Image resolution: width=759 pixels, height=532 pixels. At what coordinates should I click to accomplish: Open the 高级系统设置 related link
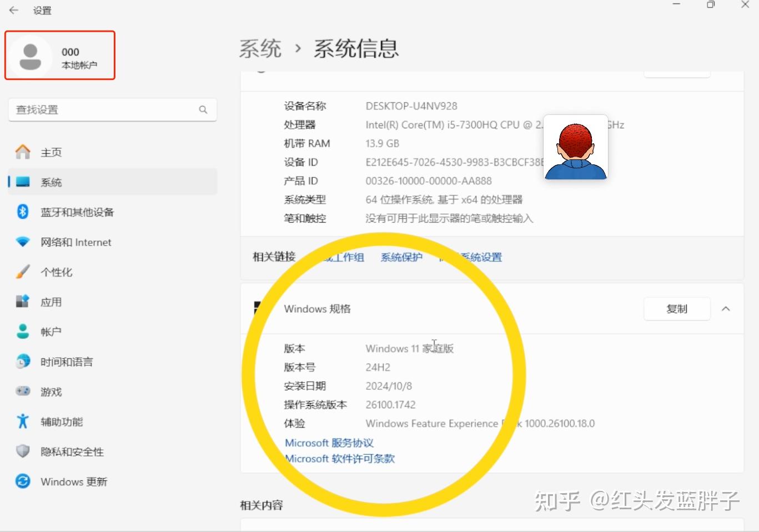click(x=470, y=257)
